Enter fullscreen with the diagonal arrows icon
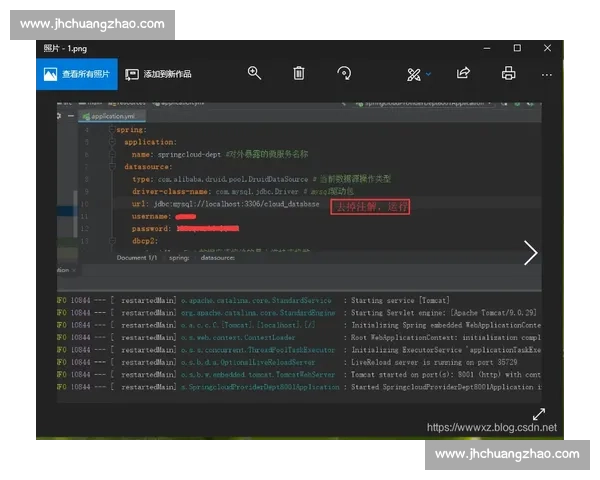This screenshot has height=480, width=600. (539, 414)
